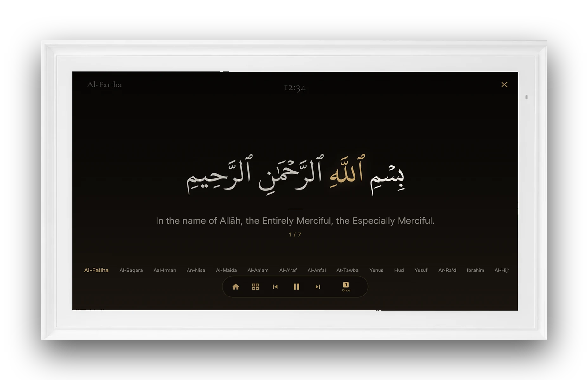The image size is (588, 380).
Task: Click the Al-Fatiha title in the header
Action: pos(104,84)
